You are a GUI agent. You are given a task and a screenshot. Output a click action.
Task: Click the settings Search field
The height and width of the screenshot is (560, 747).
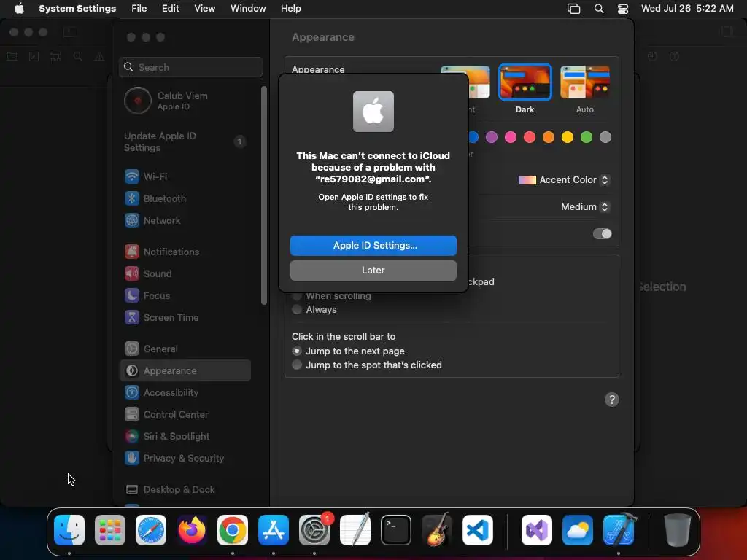click(190, 67)
